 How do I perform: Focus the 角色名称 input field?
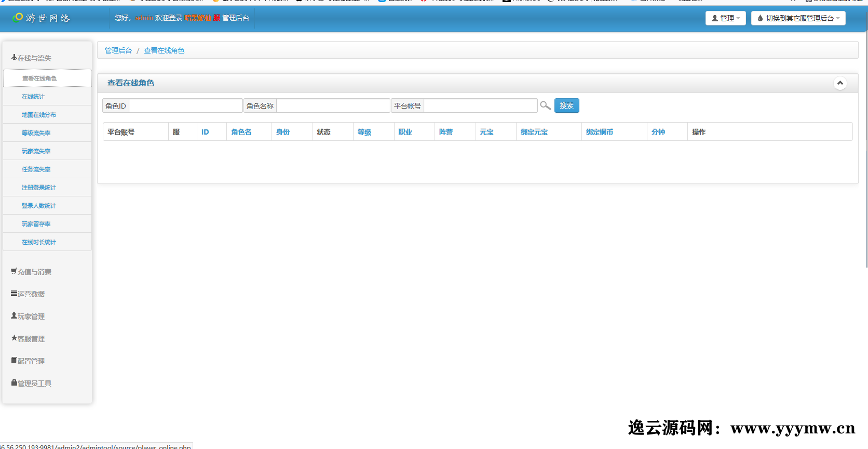click(x=333, y=105)
